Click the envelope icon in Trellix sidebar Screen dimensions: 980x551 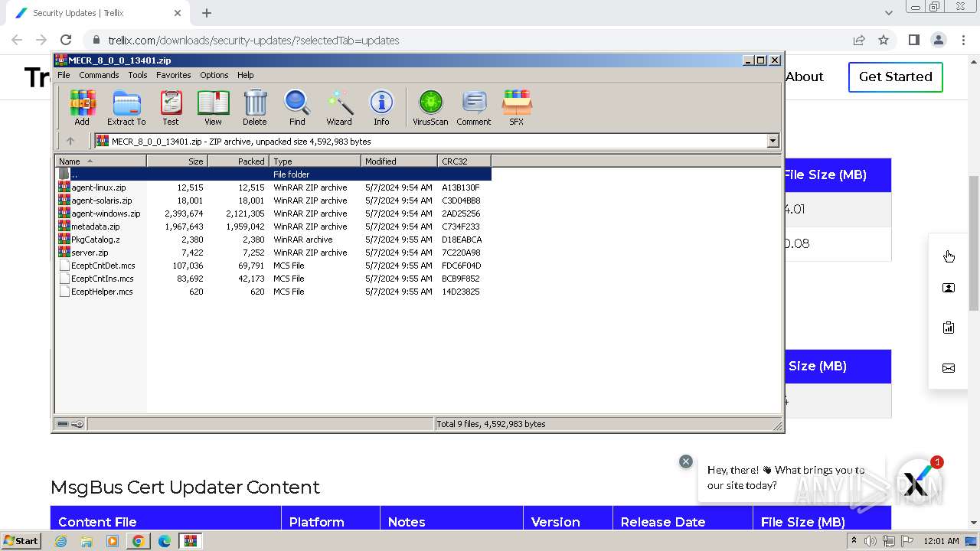coord(949,368)
